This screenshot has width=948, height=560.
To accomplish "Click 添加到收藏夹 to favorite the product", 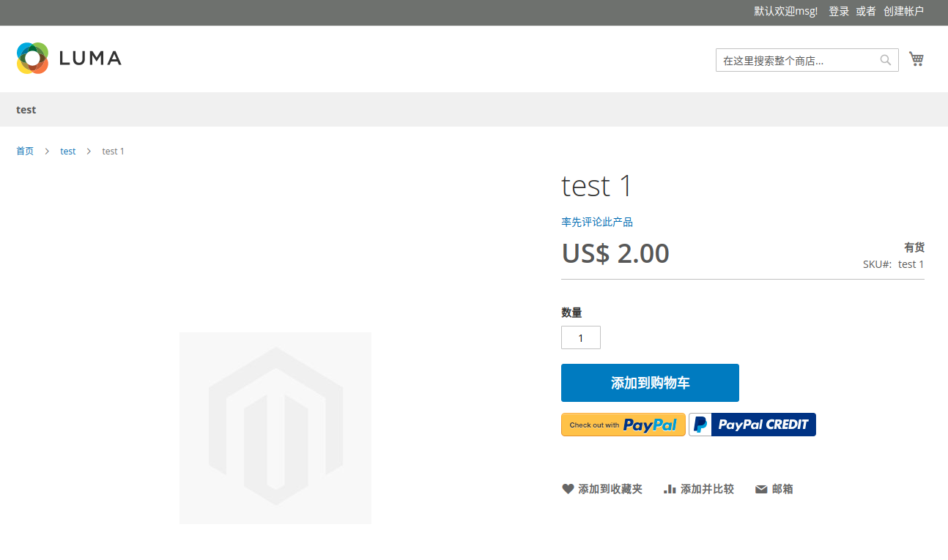I will pyautogui.click(x=611, y=488).
